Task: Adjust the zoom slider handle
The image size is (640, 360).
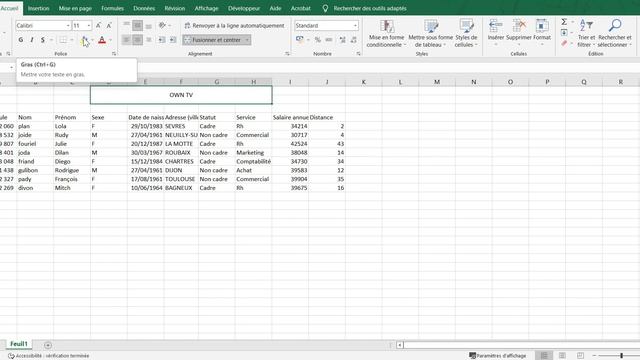Action: click(x=621, y=356)
